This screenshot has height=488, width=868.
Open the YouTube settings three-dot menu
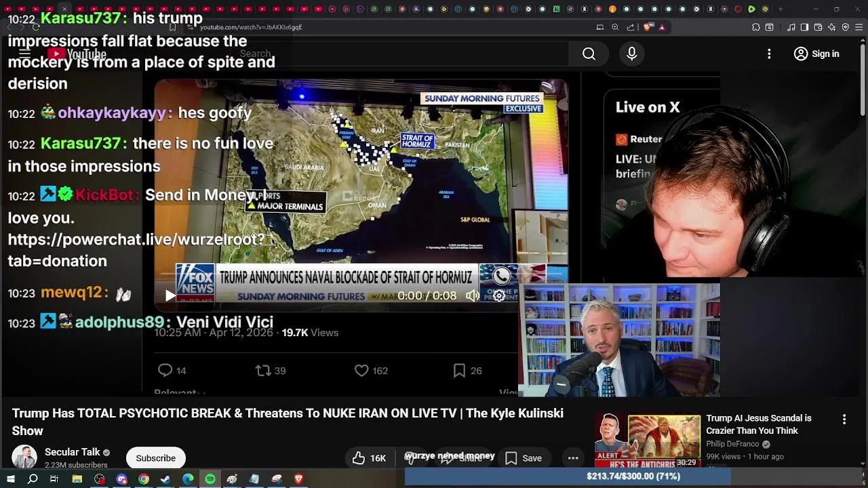tap(769, 54)
